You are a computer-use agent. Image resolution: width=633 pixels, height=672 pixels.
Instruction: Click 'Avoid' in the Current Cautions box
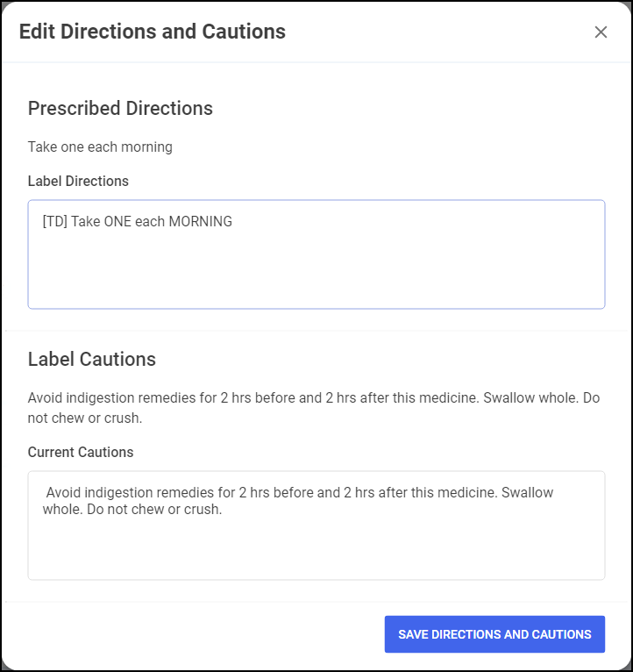(64, 493)
